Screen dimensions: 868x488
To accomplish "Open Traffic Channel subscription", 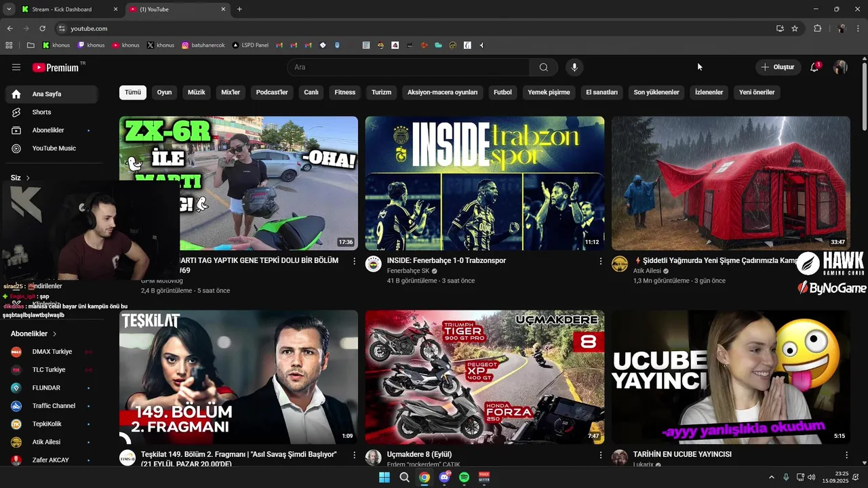I will 52,406.
